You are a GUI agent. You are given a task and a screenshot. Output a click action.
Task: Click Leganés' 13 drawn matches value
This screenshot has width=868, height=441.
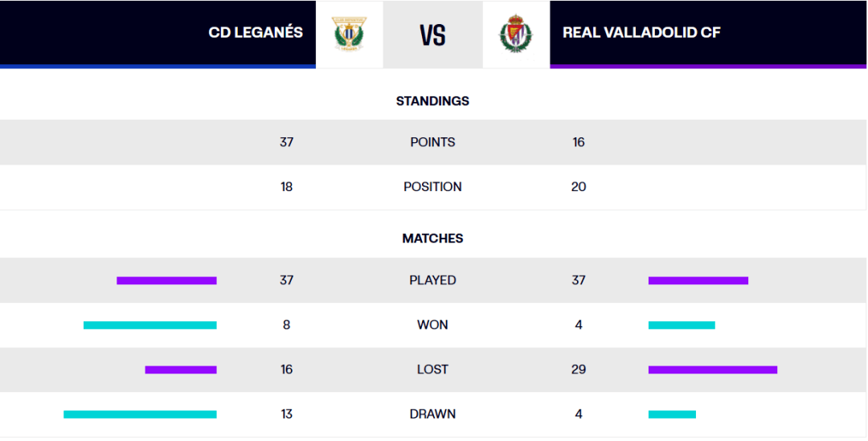(x=286, y=414)
